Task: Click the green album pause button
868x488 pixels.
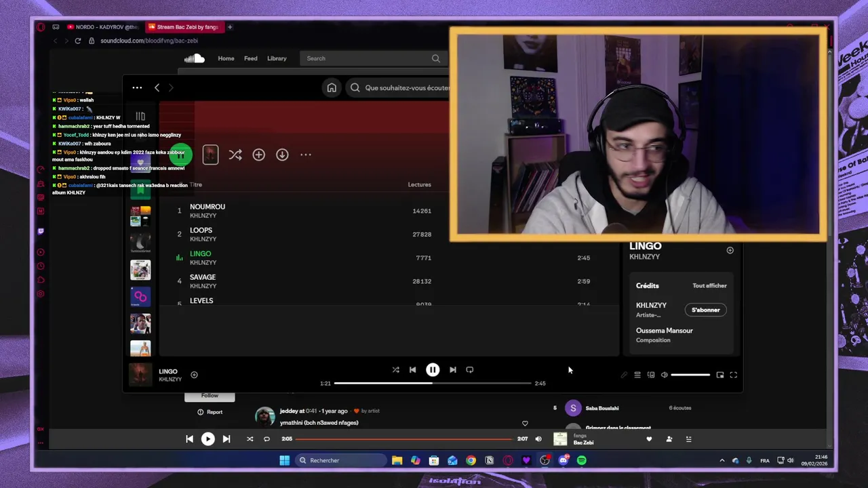Action: [181, 155]
